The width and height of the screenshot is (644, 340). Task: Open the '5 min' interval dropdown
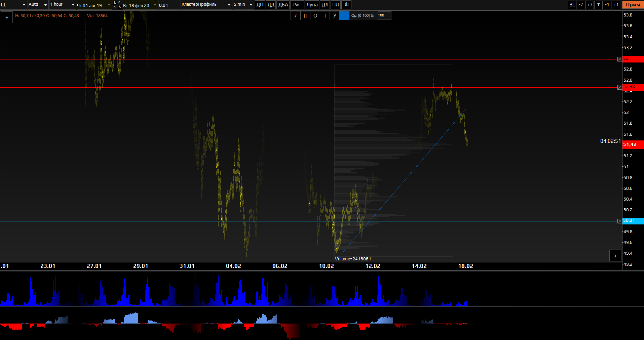click(251, 5)
